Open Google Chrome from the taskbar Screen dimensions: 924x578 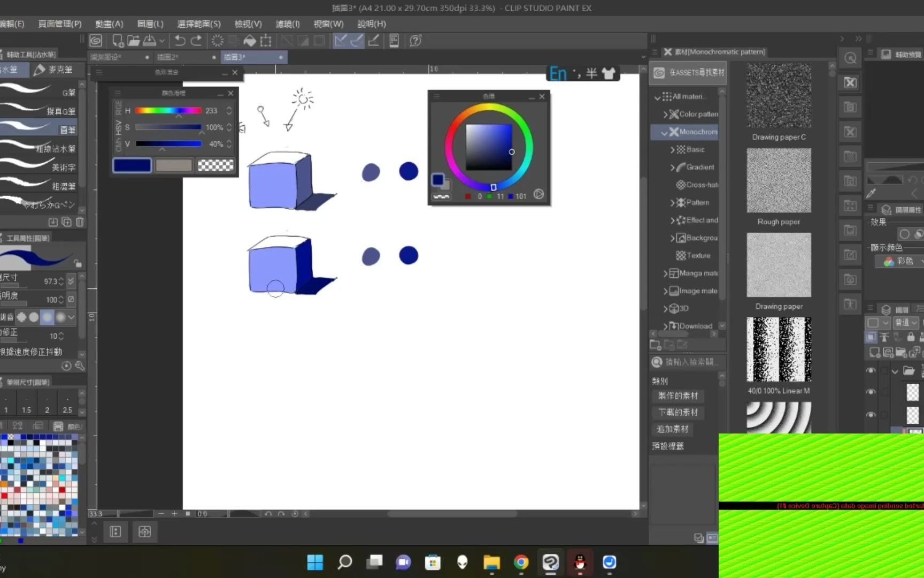coord(521,562)
